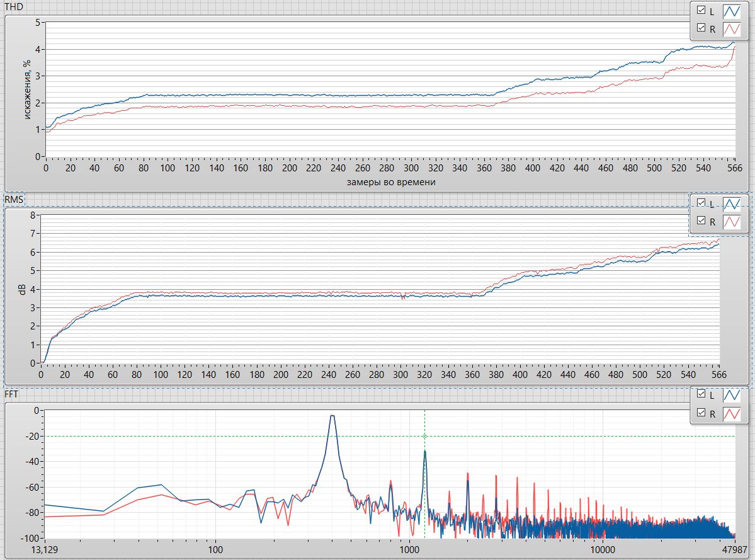The height and width of the screenshot is (560, 755).
Task: Open the blue L plot style icon in THD legend
Action: 732,11
